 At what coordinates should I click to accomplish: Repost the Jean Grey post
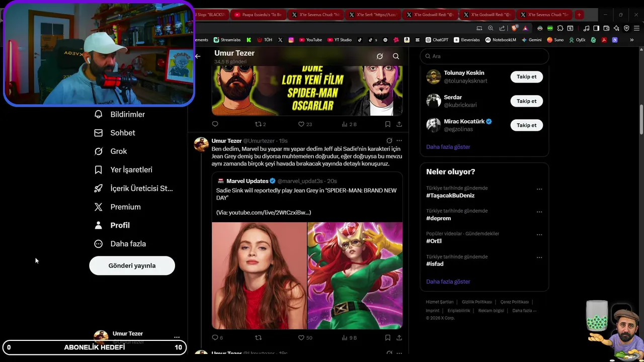point(258,338)
